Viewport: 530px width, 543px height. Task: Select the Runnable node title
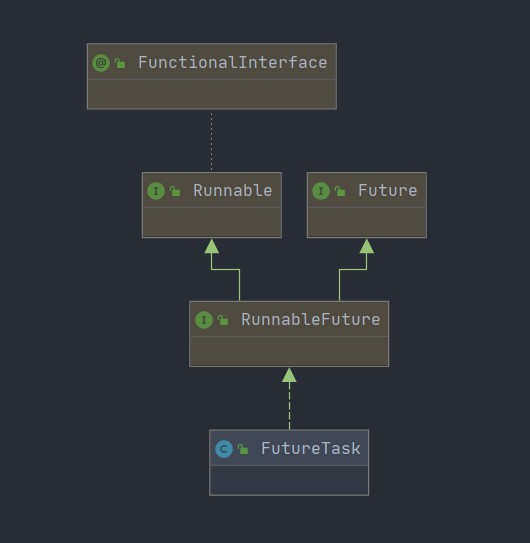232,190
